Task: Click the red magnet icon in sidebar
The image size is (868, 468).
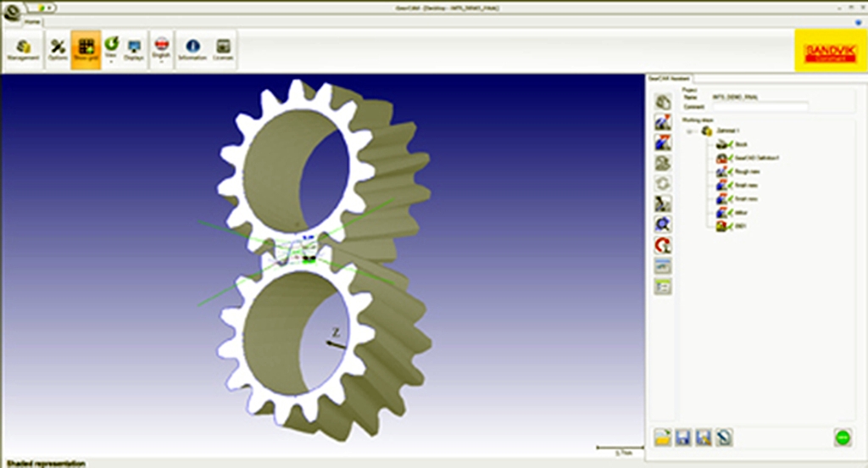Action: coord(663,245)
